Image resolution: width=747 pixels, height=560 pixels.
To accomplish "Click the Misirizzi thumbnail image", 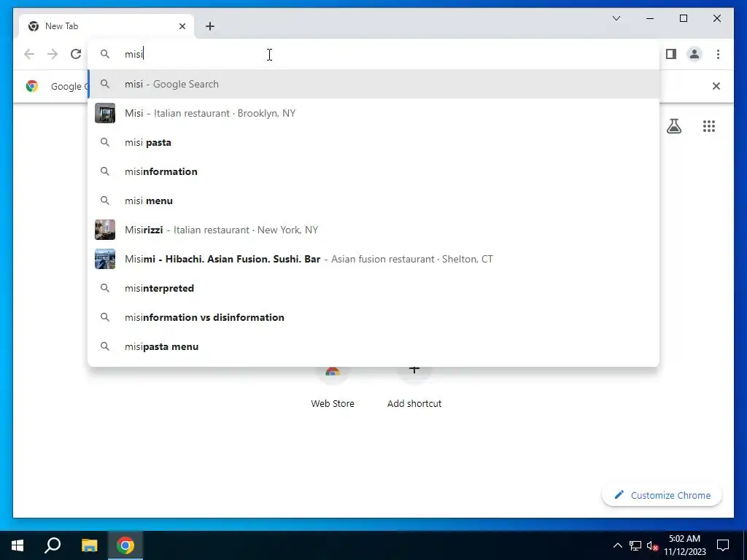I will pyautogui.click(x=105, y=230).
